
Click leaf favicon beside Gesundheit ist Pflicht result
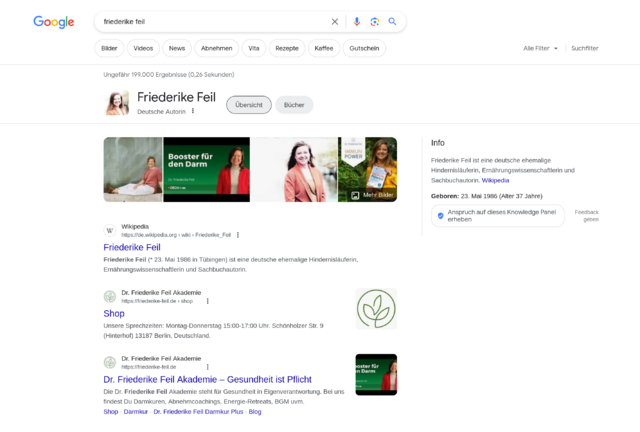pos(110,362)
